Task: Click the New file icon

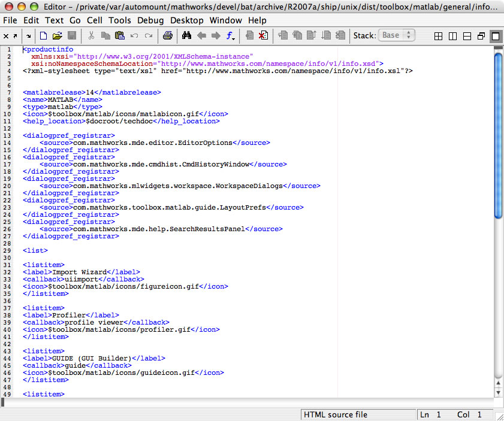Action: coord(43,36)
